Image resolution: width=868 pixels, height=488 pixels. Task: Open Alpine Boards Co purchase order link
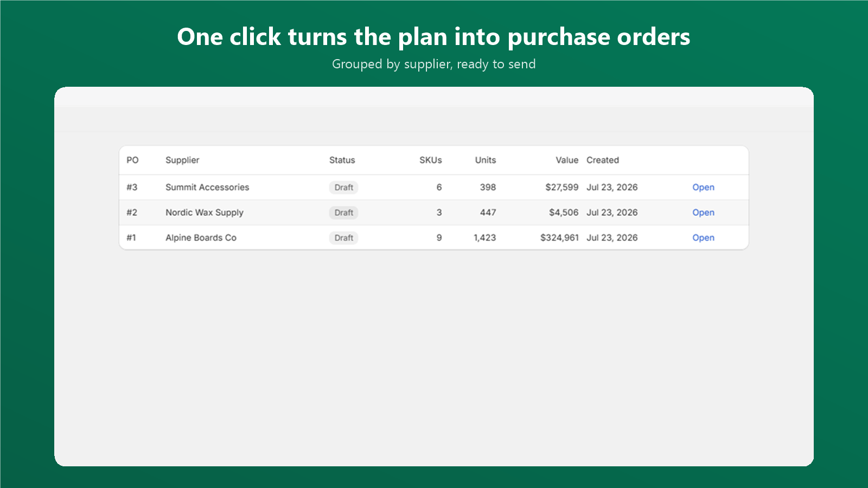(703, 237)
